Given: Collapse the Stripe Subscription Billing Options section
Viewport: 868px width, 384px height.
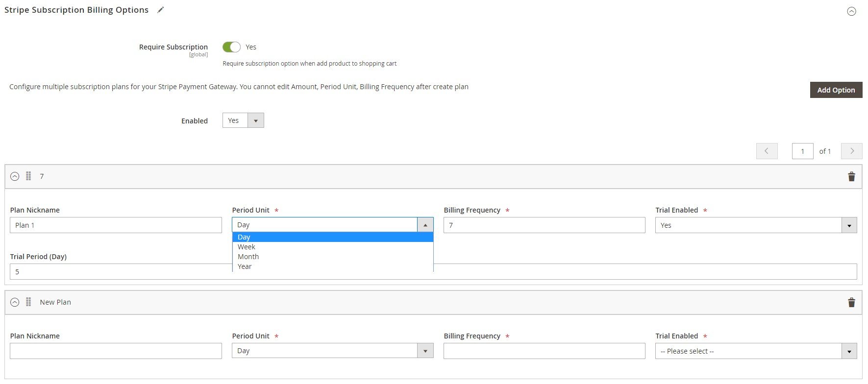Looking at the screenshot, I should point(852,11).
